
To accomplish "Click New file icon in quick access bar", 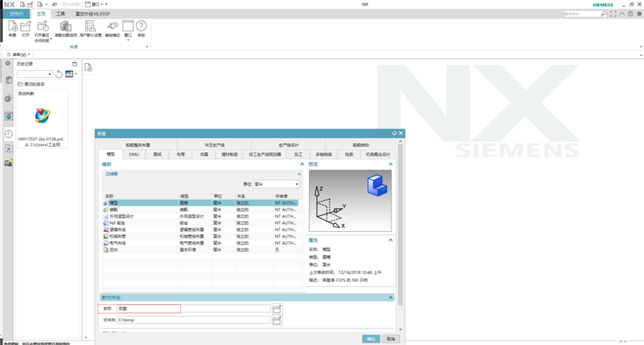I will [23, 4].
